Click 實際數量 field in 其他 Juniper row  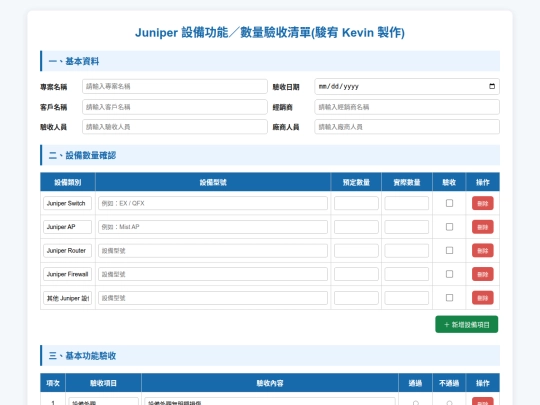pos(407,298)
